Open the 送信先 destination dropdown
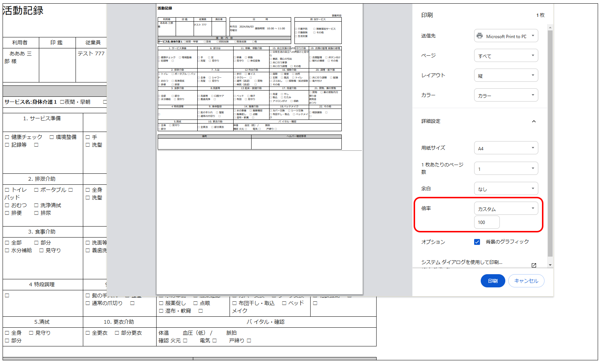601x364 pixels. [506, 36]
